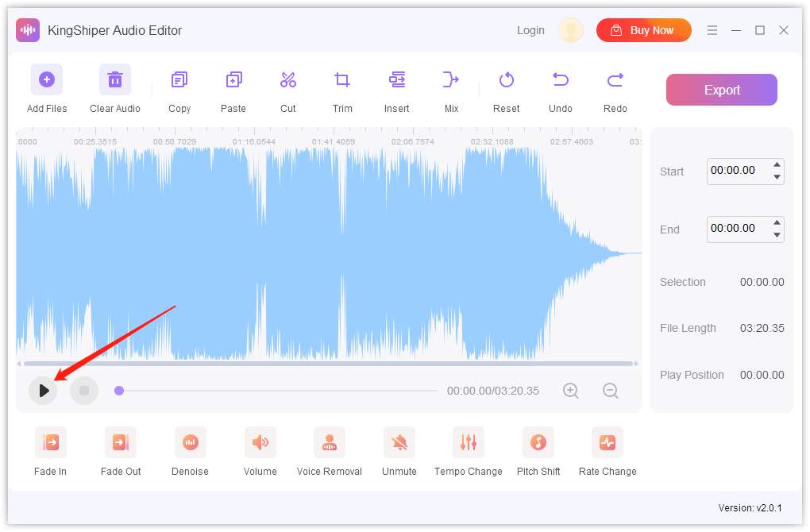Click the Export button
This screenshot has height=532, width=810.
point(722,90)
